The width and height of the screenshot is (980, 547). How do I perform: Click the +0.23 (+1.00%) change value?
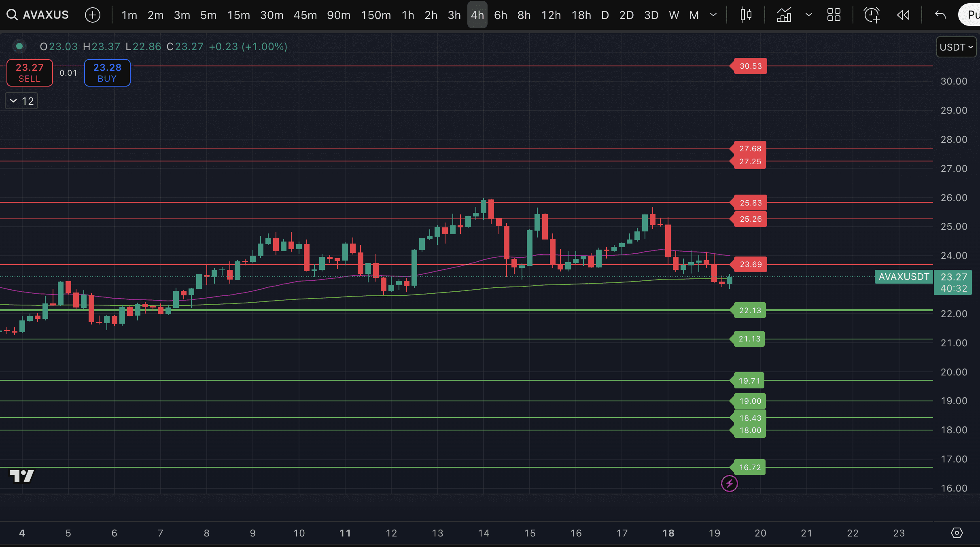click(x=248, y=47)
